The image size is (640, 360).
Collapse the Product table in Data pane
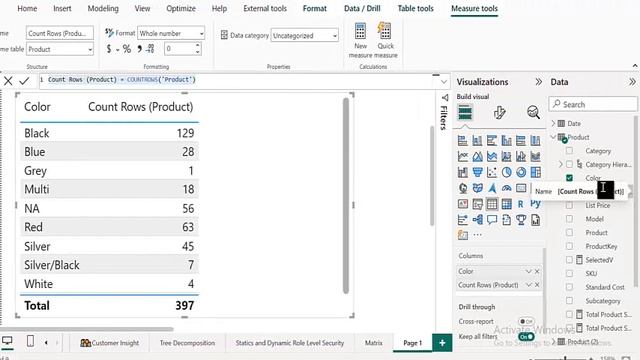point(553,137)
